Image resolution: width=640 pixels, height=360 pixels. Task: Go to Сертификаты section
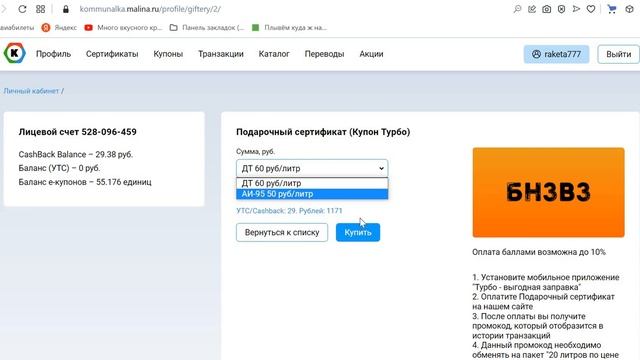[112, 54]
